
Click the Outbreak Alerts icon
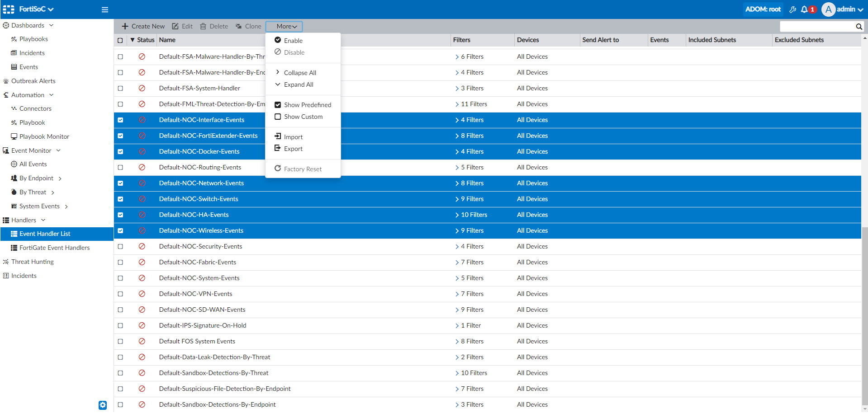(6, 81)
